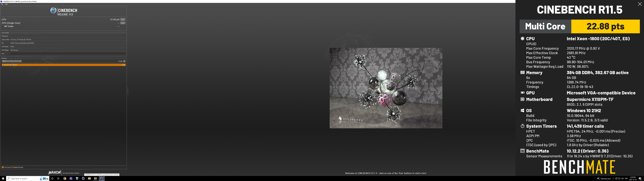644x181 pixels.
Task: Run the CPU (Single Core) test
Action: click(123, 23)
